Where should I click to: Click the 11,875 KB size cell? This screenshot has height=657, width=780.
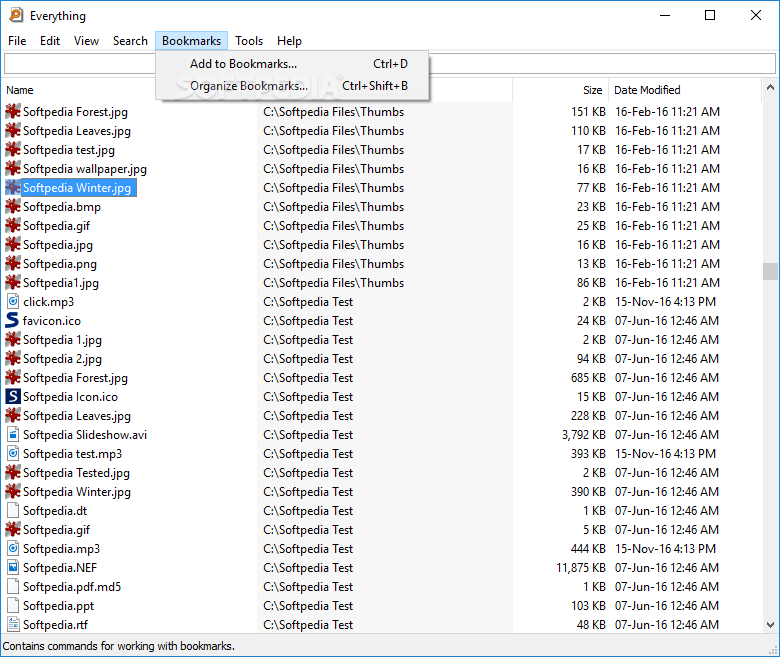(581, 567)
